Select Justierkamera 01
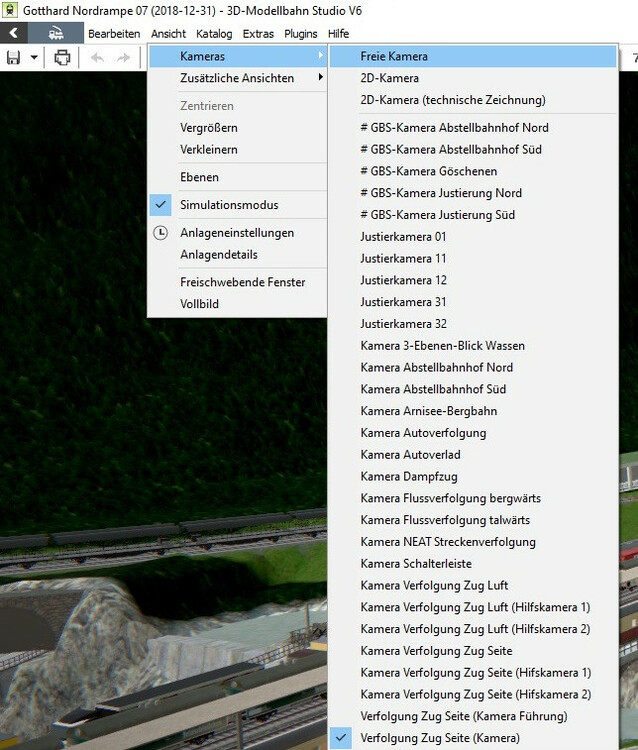The width and height of the screenshot is (638, 750). coord(473,237)
